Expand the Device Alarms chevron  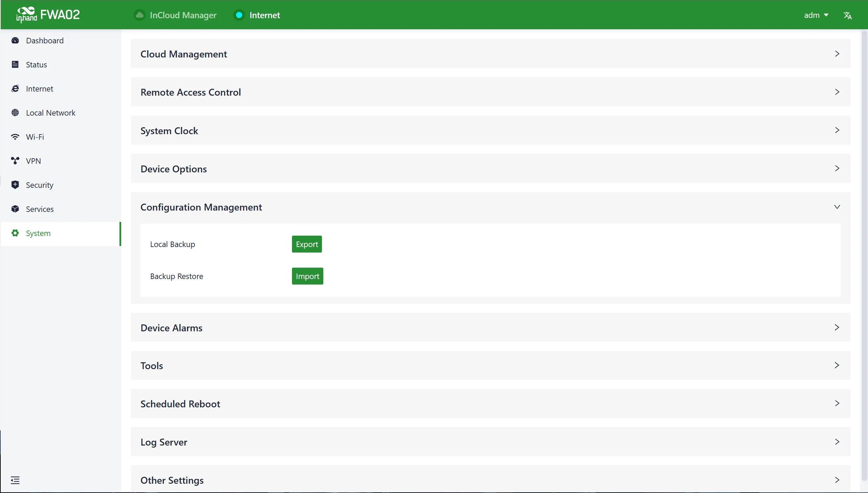point(837,328)
